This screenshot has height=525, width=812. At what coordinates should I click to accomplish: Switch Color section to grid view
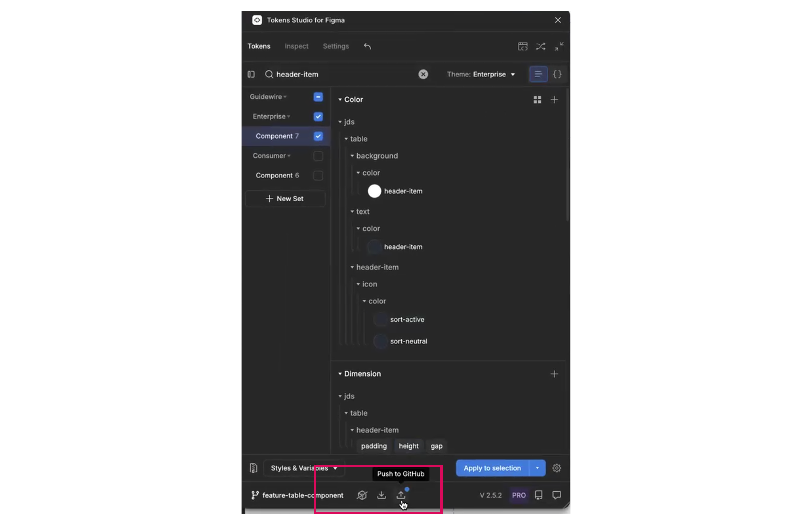pyautogui.click(x=537, y=100)
